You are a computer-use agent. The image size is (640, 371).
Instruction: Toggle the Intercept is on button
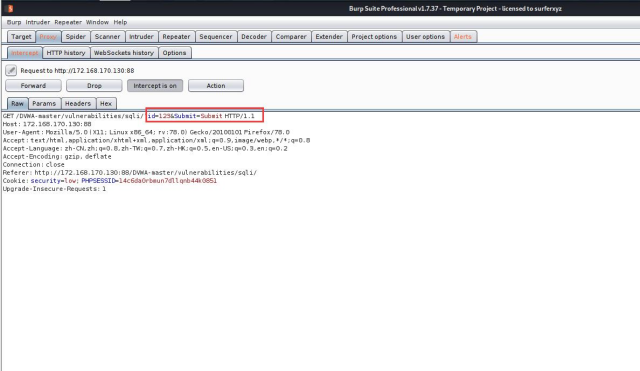[155, 86]
